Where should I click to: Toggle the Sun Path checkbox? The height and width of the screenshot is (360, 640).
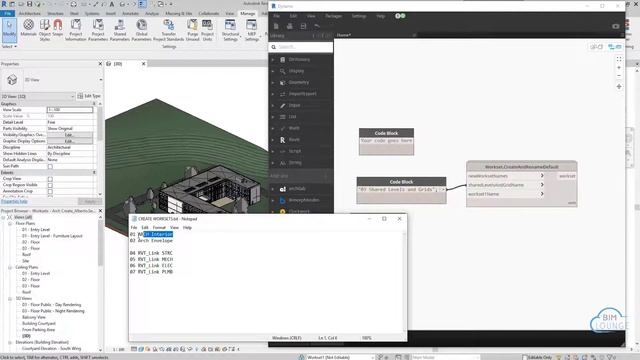pos(50,166)
